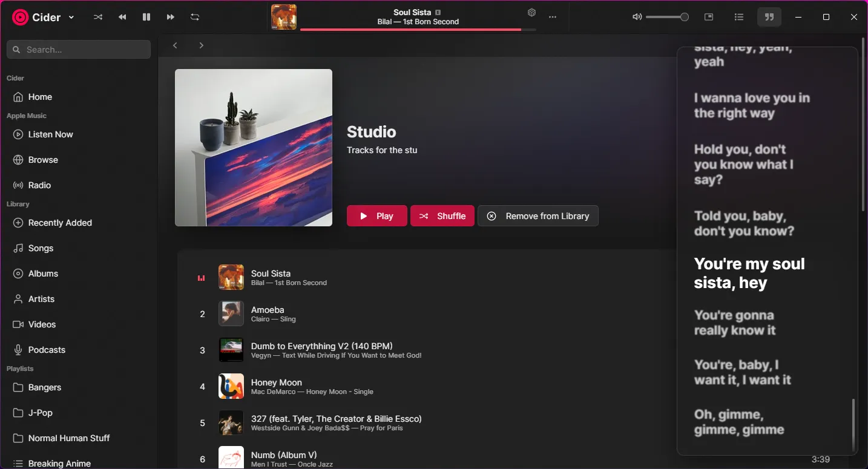Navigate back with the left chevron
The height and width of the screenshot is (469, 868).
pyautogui.click(x=175, y=45)
